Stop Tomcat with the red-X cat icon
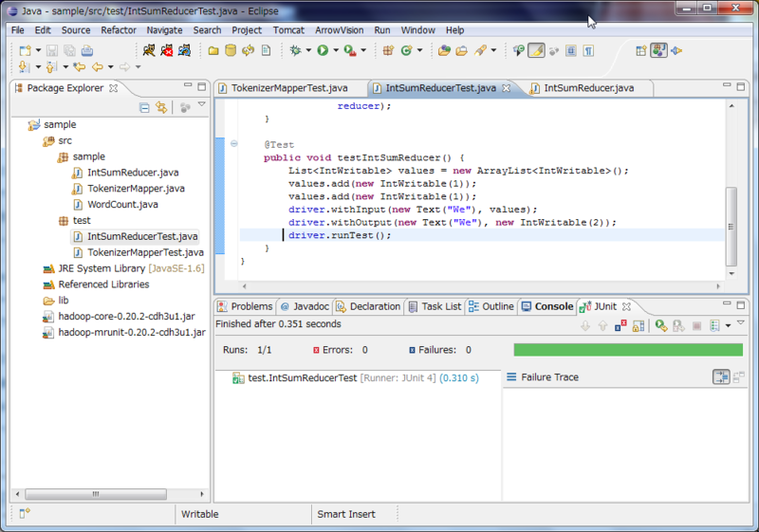This screenshot has width=759, height=532. click(167, 50)
